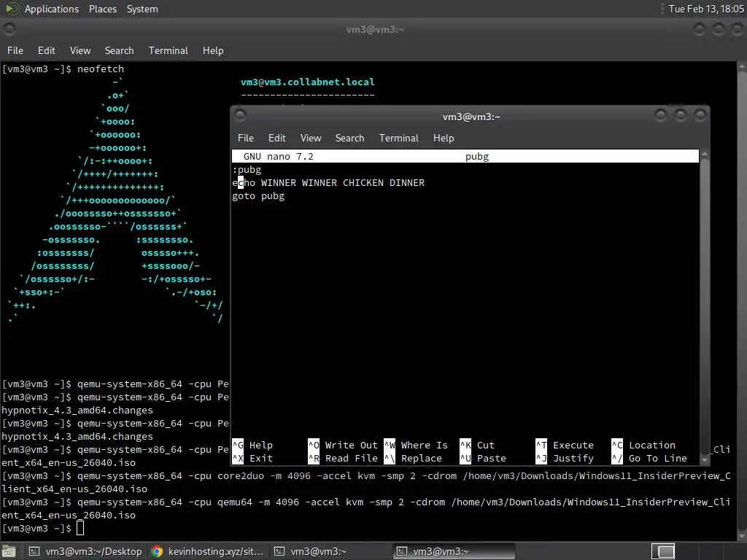Click the 'neofetch' command in background terminal
747x560 pixels.
(101, 69)
